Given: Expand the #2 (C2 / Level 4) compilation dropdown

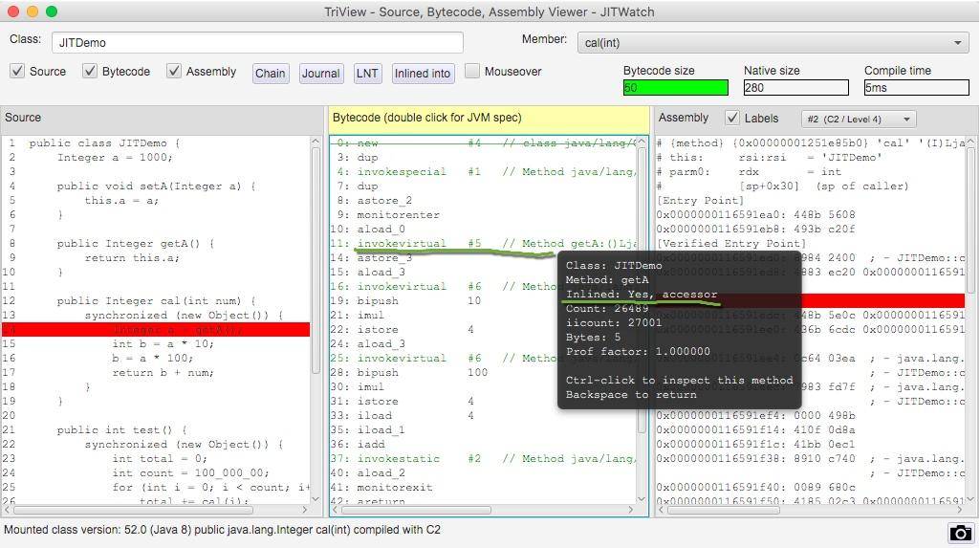Looking at the screenshot, I should (858, 119).
